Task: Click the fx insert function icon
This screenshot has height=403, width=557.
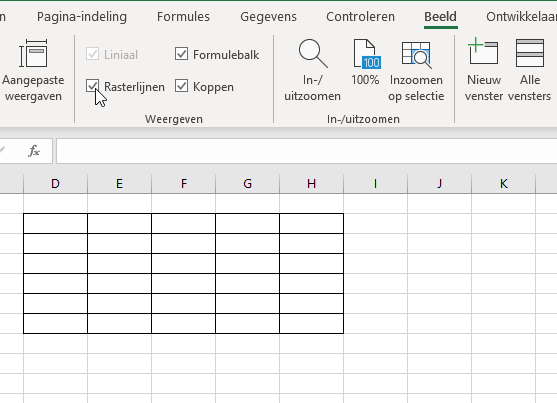Action: [x=34, y=151]
